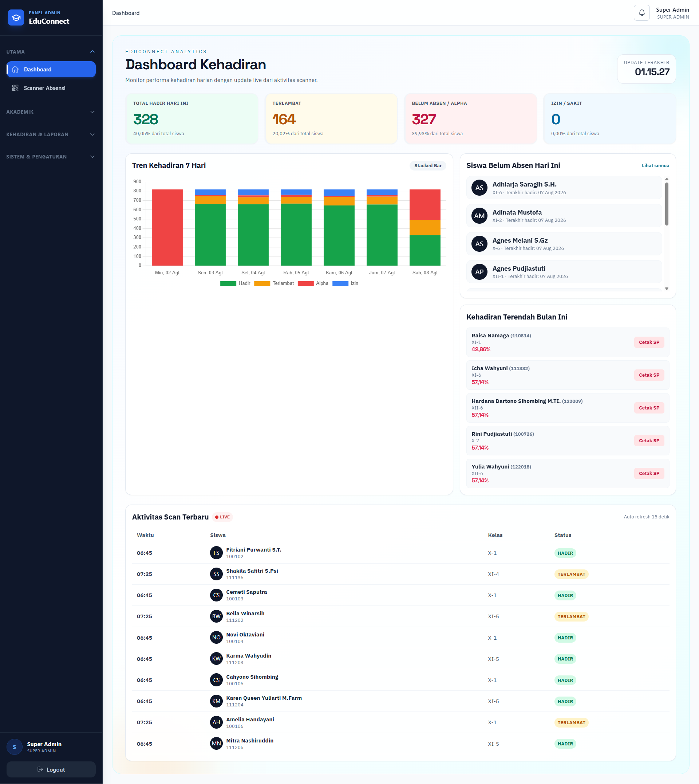699x784 pixels.
Task: Expand the KEHADIRAN & LAPORAN section
Action: [51, 134]
